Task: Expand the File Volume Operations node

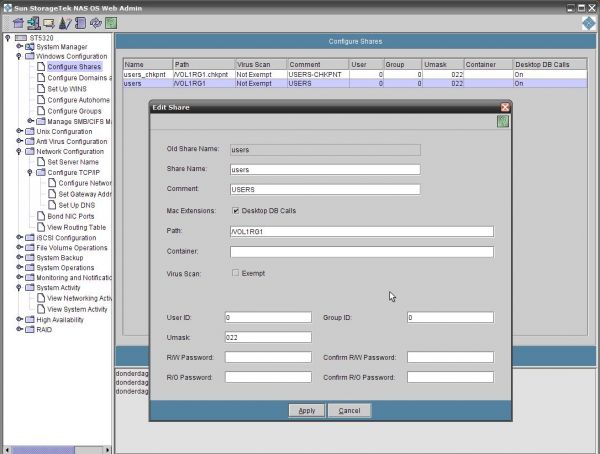Action: [19, 247]
